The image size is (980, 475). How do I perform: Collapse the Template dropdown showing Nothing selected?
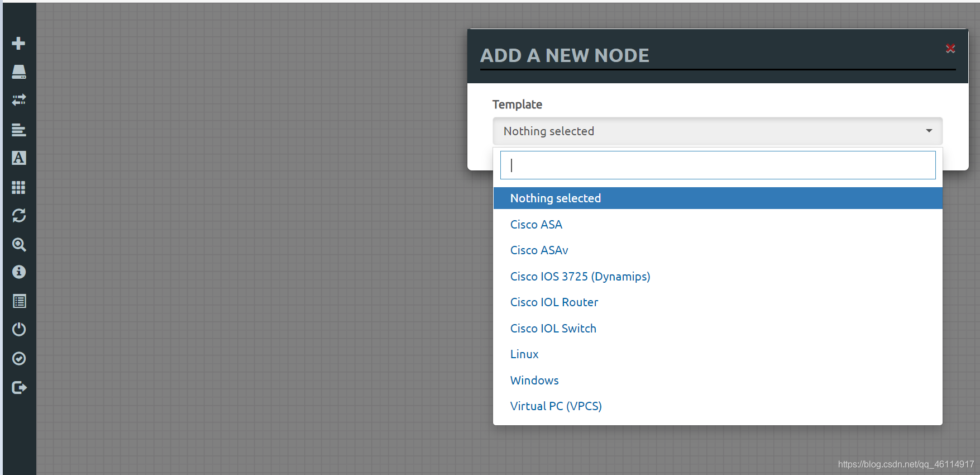click(718, 131)
